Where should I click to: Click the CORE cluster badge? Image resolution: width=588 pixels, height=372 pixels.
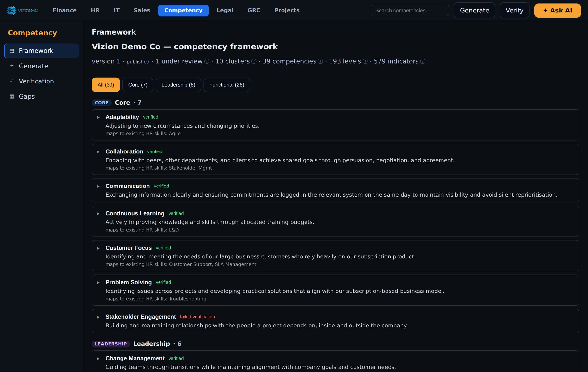coord(102,103)
